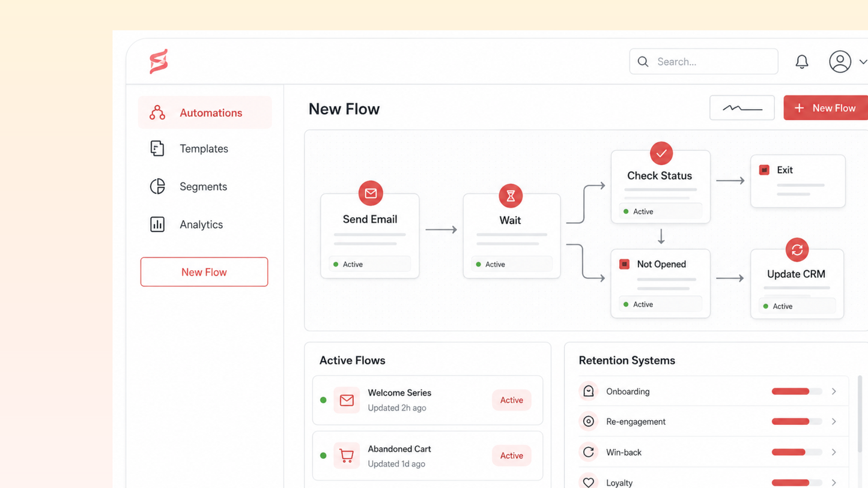Select the Update CRM node title
This screenshot has width=868, height=488.
coord(796,274)
